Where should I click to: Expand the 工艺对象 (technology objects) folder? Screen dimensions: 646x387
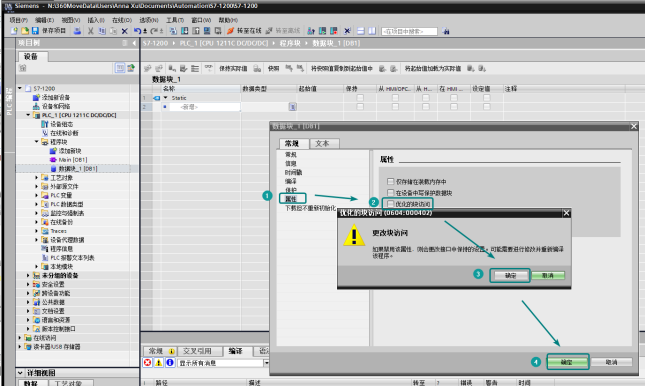point(36,178)
